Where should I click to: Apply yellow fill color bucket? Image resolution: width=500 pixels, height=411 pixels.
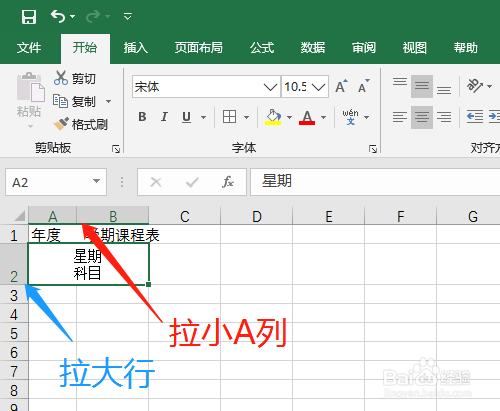click(273, 117)
